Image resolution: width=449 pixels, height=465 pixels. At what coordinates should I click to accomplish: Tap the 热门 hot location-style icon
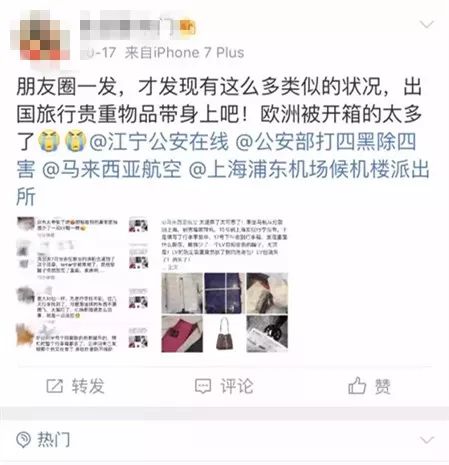pos(24,439)
